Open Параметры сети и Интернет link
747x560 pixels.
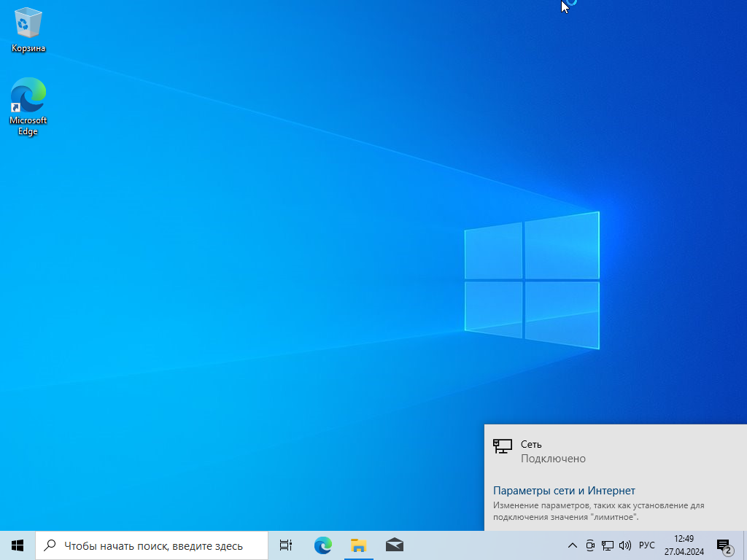tap(564, 491)
